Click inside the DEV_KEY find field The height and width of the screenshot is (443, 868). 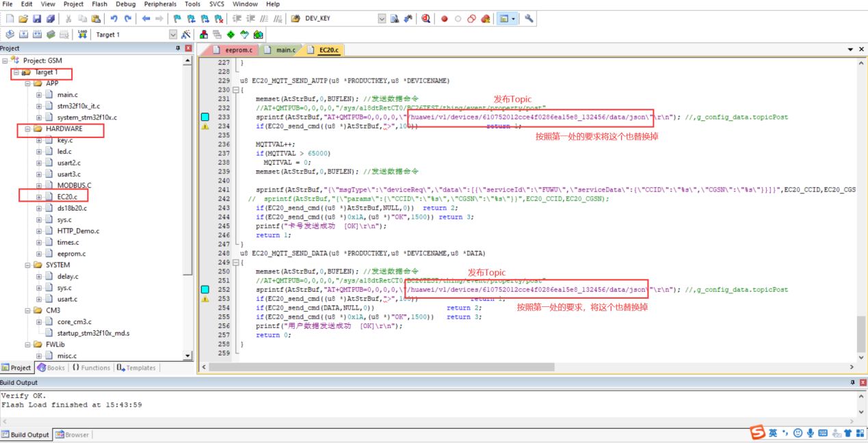[339, 18]
